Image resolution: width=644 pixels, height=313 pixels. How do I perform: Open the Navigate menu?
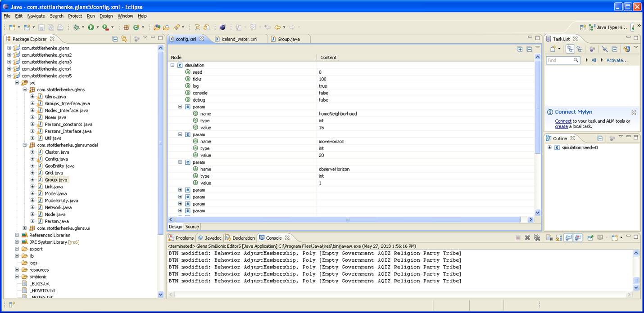36,16
